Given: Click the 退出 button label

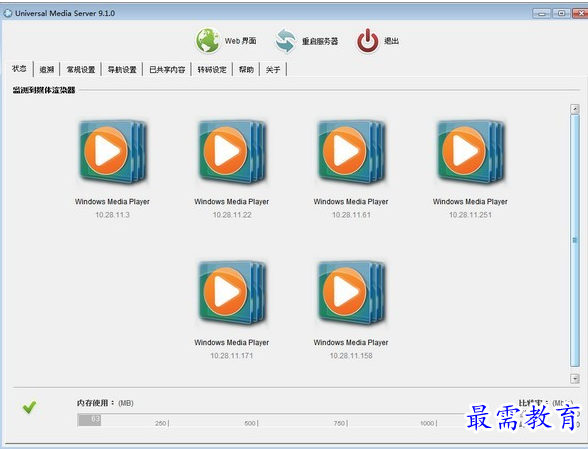Looking at the screenshot, I should point(392,41).
